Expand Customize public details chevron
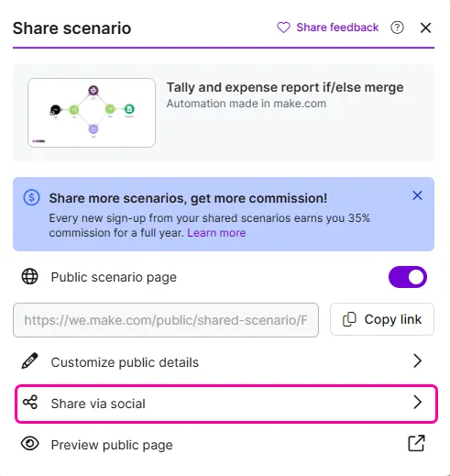The image size is (450, 476). [x=417, y=361]
